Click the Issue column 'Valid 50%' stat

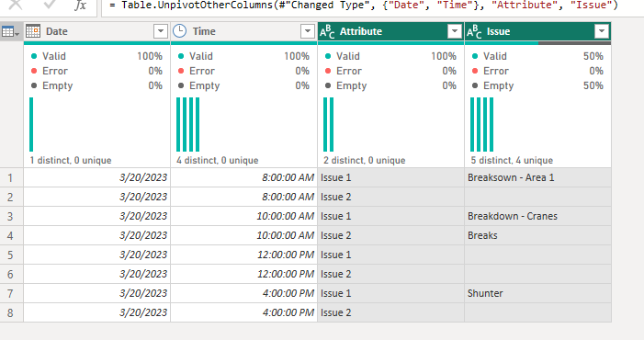pyautogui.click(x=537, y=56)
